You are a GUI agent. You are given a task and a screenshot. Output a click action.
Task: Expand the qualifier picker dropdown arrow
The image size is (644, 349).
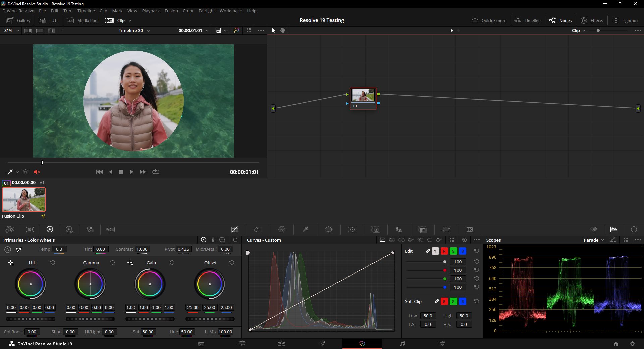point(17,172)
